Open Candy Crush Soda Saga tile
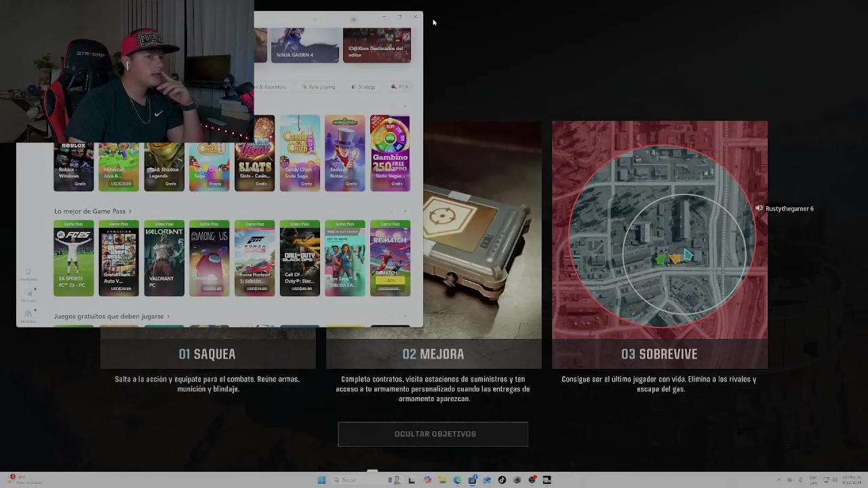 [x=300, y=153]
